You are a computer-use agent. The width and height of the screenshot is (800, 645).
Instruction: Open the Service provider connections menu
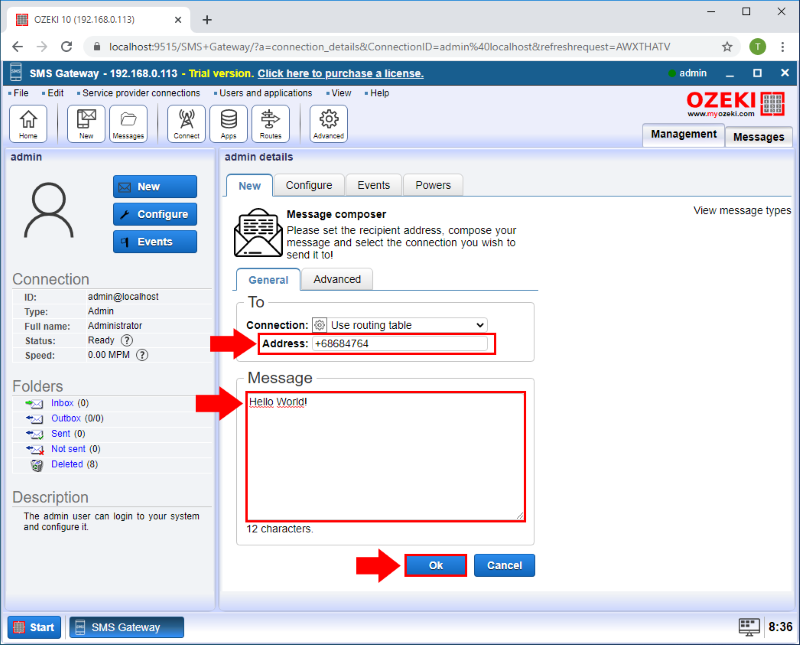[141, 93]
